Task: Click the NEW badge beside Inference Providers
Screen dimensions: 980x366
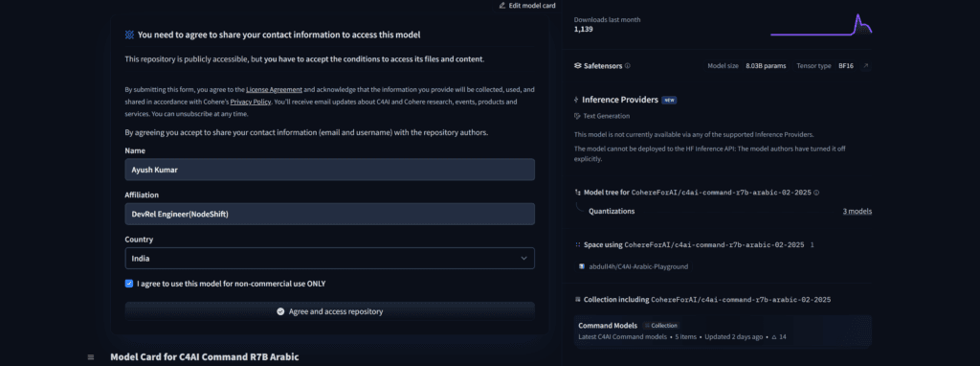Action: coord(669,100)
